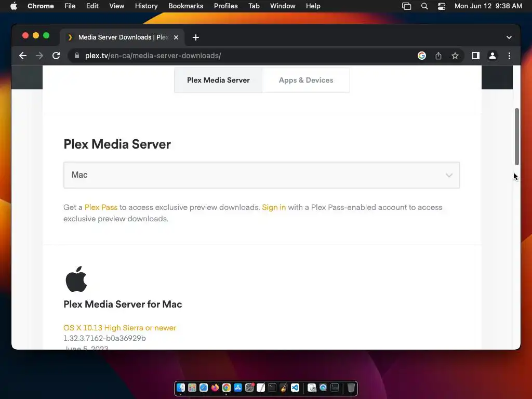Open App Store from the Dock
This screenshot has height=399, width=532.
pos(238,388)
